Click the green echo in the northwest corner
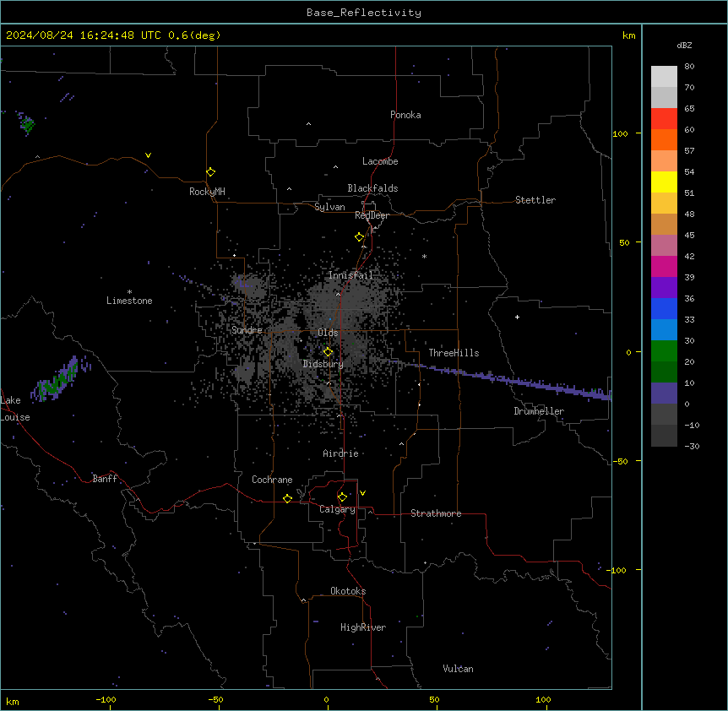 [x=27, y=123]
